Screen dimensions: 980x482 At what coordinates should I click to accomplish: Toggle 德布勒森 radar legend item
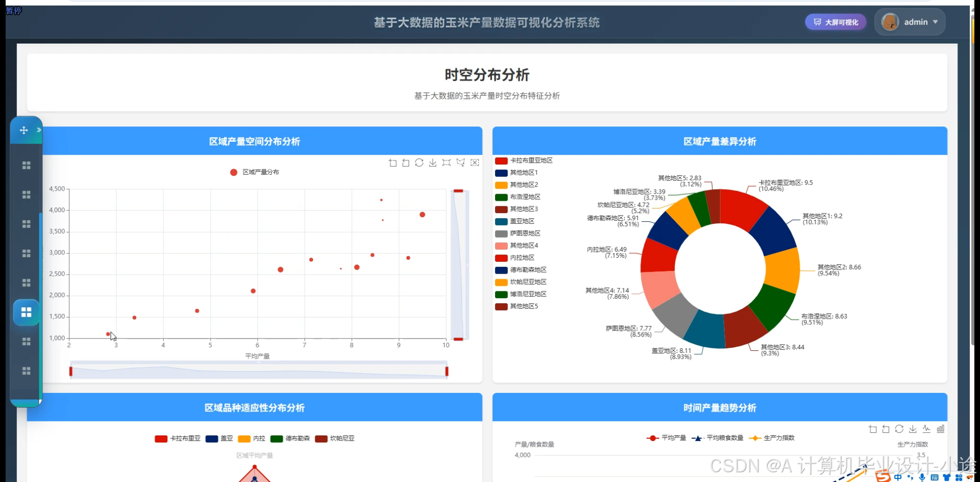[x=290, y=438]
